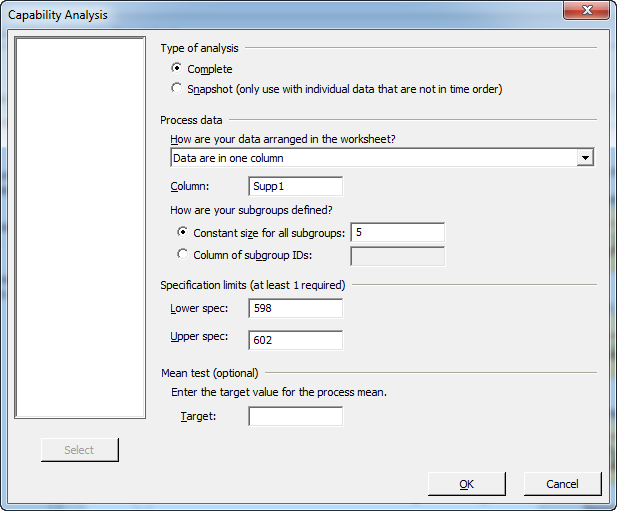Choose Column of subgroup IDs option
Viewport: 617px width, 511px height.
[182, 254]
